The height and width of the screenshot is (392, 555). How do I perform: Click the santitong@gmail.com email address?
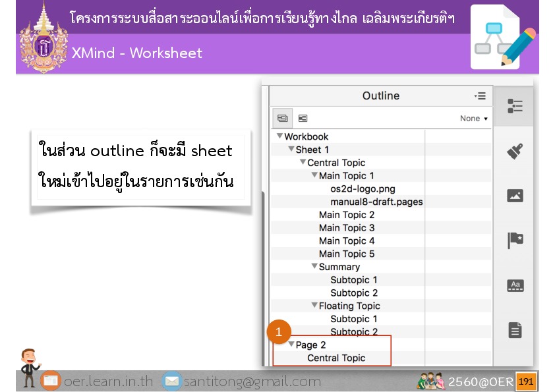click(x=252, y=381)
